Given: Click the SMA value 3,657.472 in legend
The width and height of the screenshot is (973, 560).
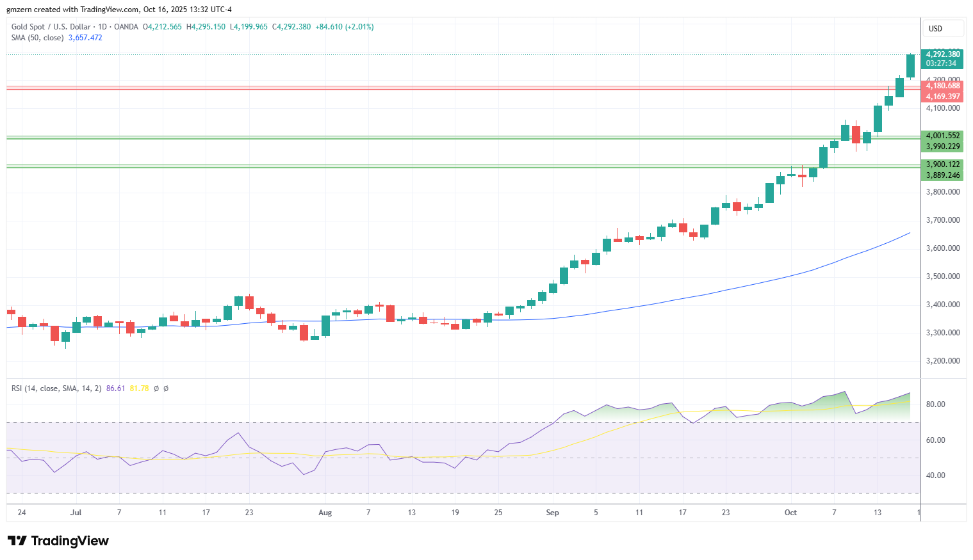Looking at the screenshot, I should coord(85,38).
